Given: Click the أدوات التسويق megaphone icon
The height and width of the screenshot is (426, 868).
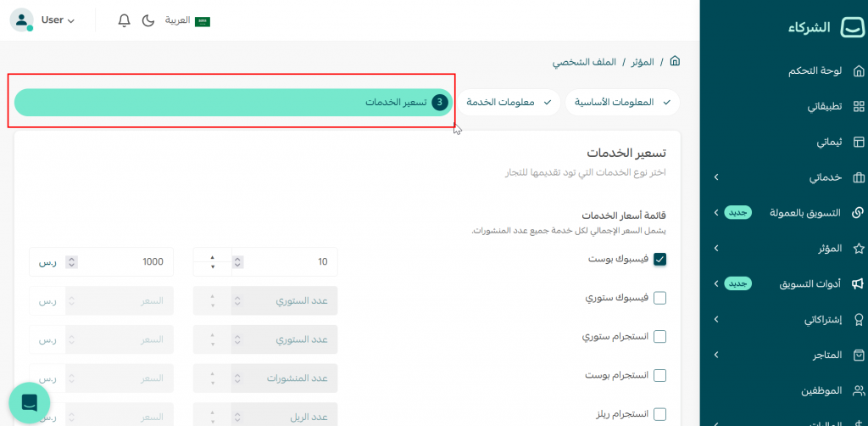Looking at the screenshot, I should 858,283.
